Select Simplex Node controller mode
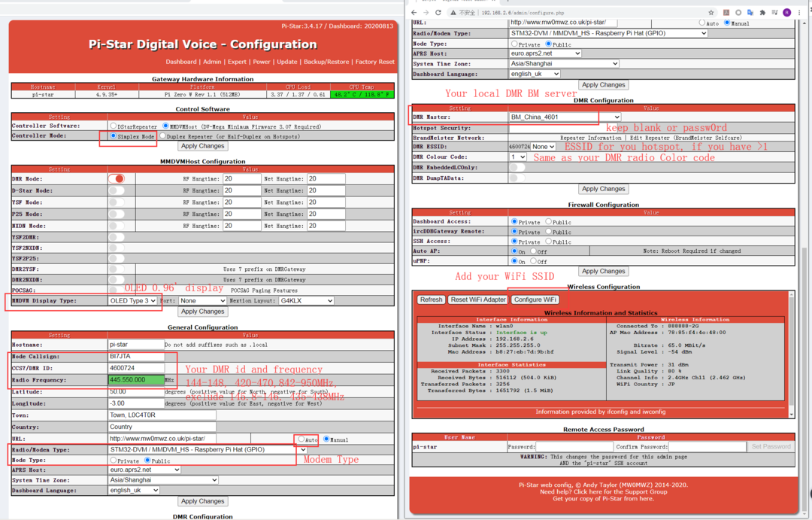This screenshot has width=812, height=520. pyautogui.click(x=113, y=136)
